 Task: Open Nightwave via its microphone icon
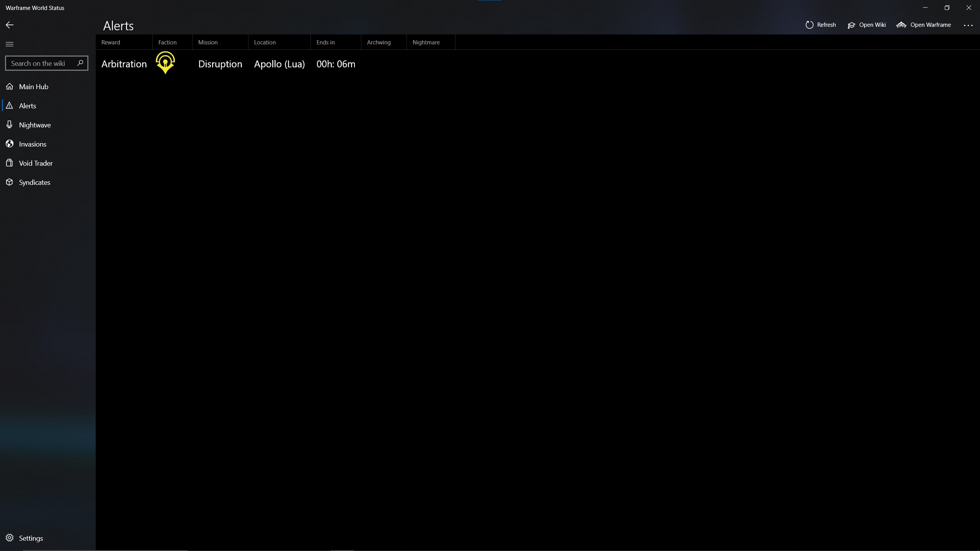click(x=10, y=124)
